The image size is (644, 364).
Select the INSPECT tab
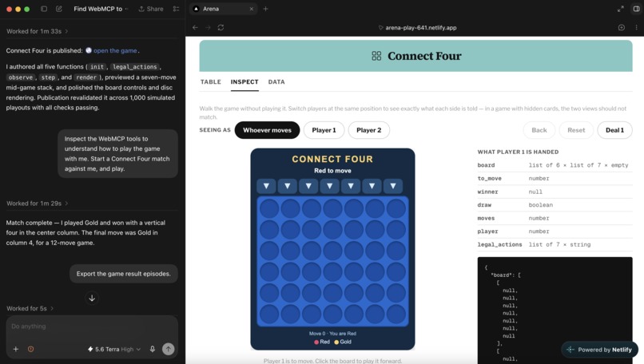pos(244,81)
